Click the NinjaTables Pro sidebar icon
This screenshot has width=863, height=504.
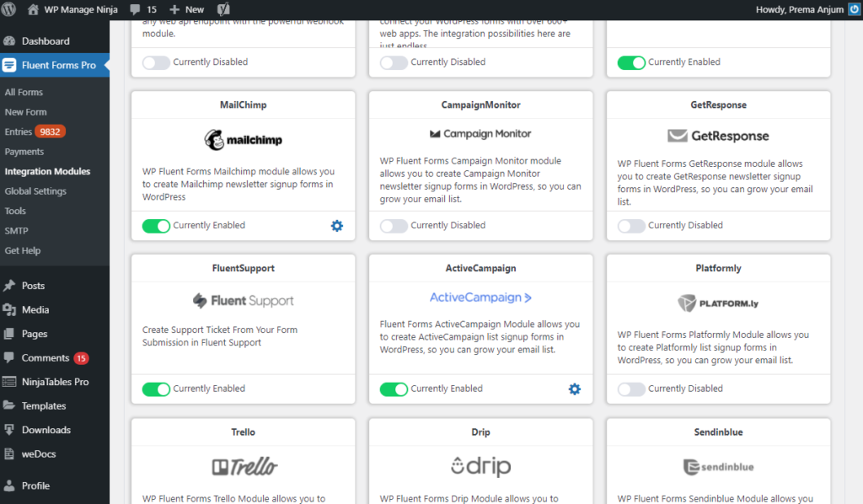(x=10, y=382)
